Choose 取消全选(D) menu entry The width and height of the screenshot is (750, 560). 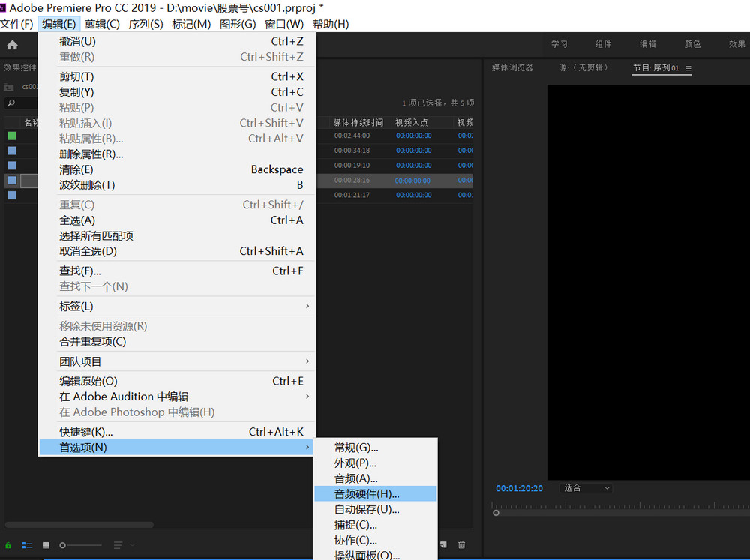point(177,251)
